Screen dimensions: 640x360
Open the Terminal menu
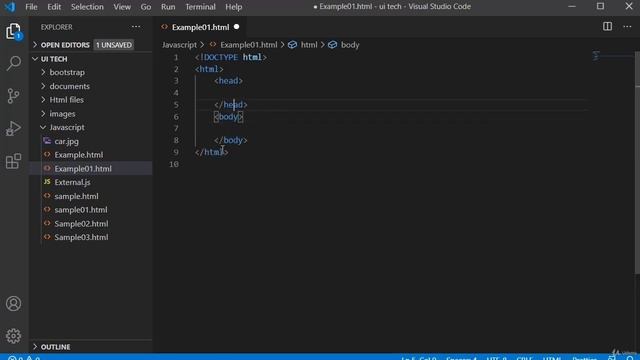click(x=200, y=7)
